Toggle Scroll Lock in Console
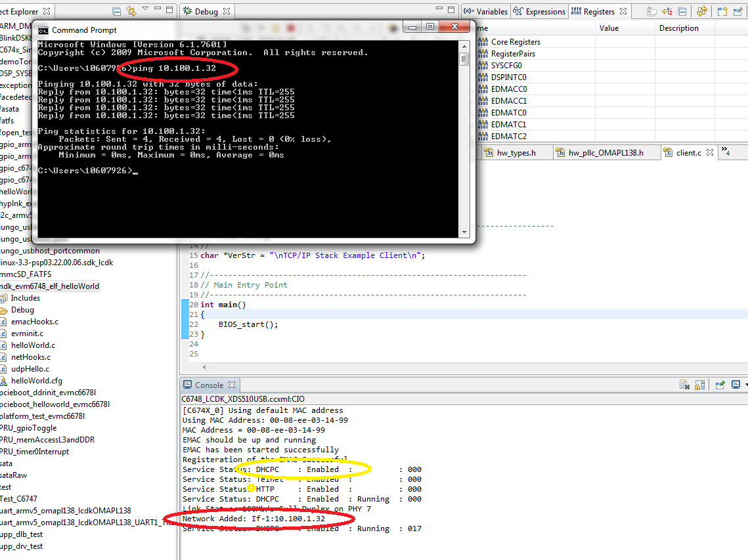Image resolution: width=748 pixels, height=560 pixels. pyautogui.click(x=700, y=385)
